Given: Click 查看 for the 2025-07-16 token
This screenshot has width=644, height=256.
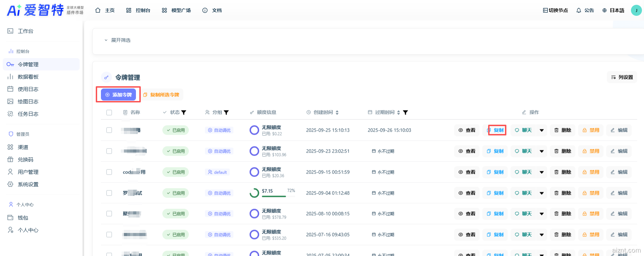Looking at the screenshot, I should (x=467, y=235).
